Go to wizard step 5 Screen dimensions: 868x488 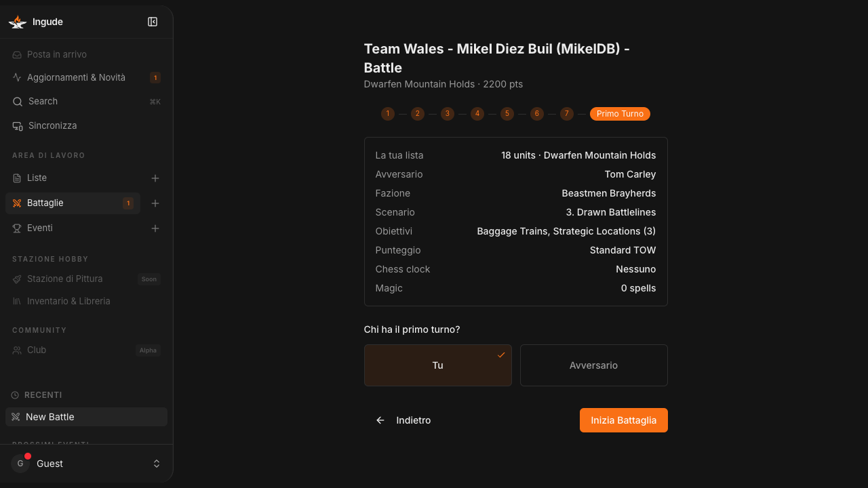point(507,114)
